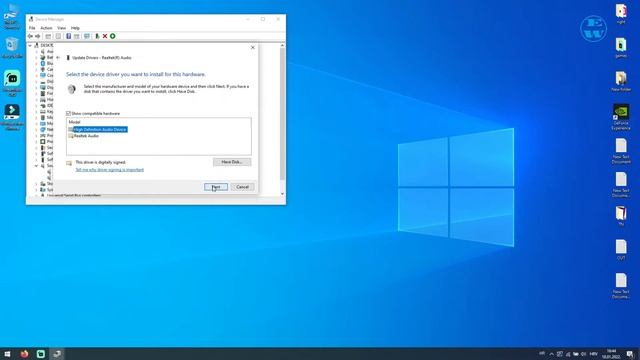Screen dimensions: 640x360
Task: Select the OUT file on desktop
Action: tap(621, 250)
